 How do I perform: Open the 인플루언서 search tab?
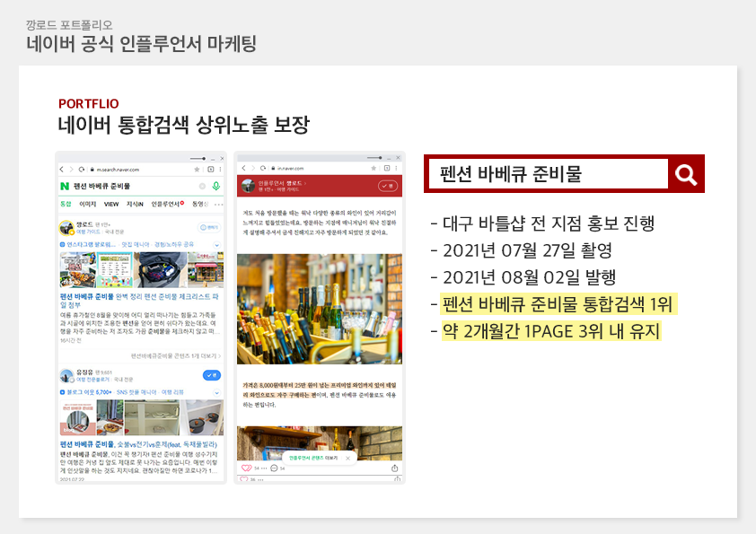point(167,205)
